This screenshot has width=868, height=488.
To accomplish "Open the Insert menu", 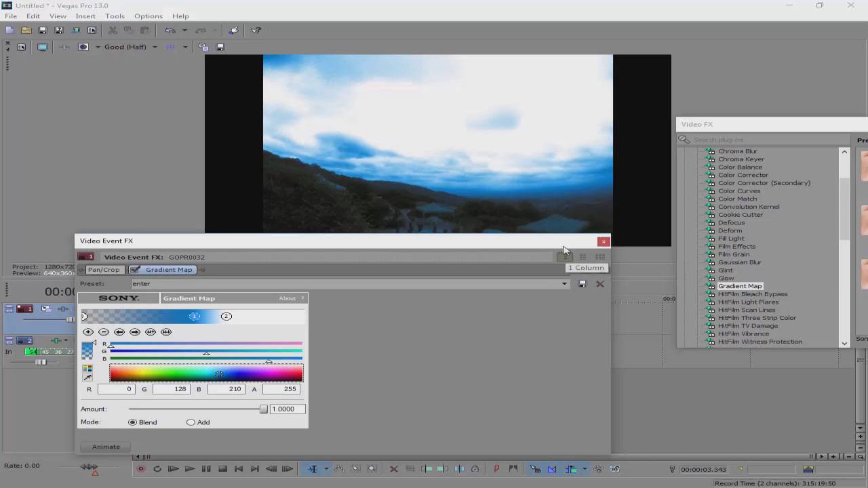I will coord(85,16).
